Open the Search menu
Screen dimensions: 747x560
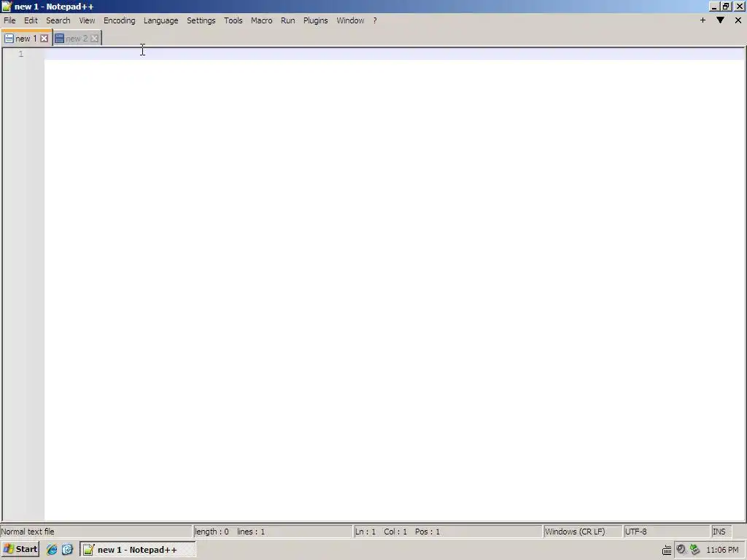coord(58,20)
